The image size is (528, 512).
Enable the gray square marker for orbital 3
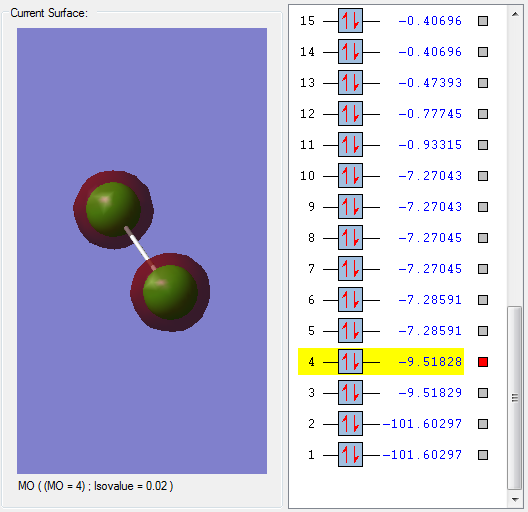483,393
